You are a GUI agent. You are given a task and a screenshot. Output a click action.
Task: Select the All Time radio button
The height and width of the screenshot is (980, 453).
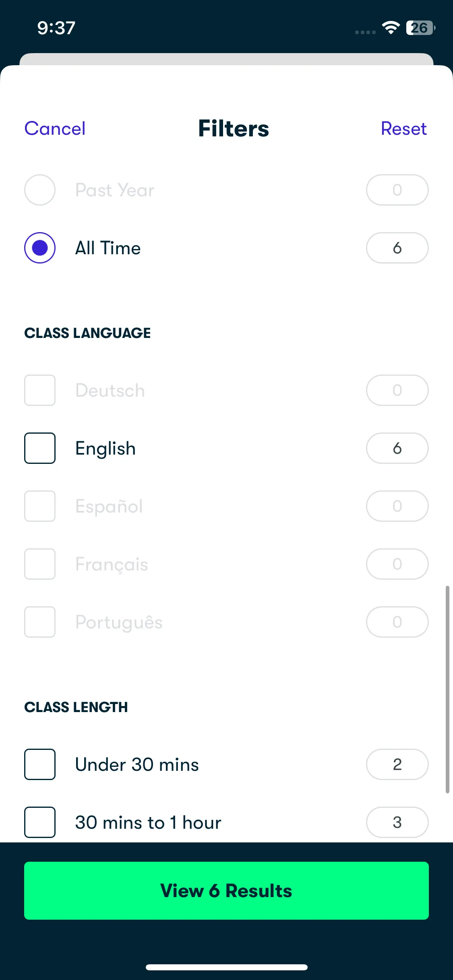click(40, 248)
